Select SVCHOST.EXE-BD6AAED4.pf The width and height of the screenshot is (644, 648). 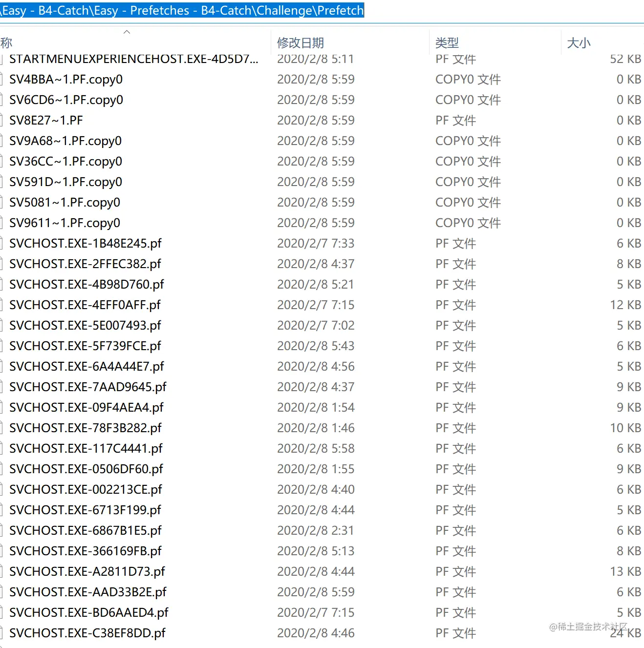(x=89, y=613)
